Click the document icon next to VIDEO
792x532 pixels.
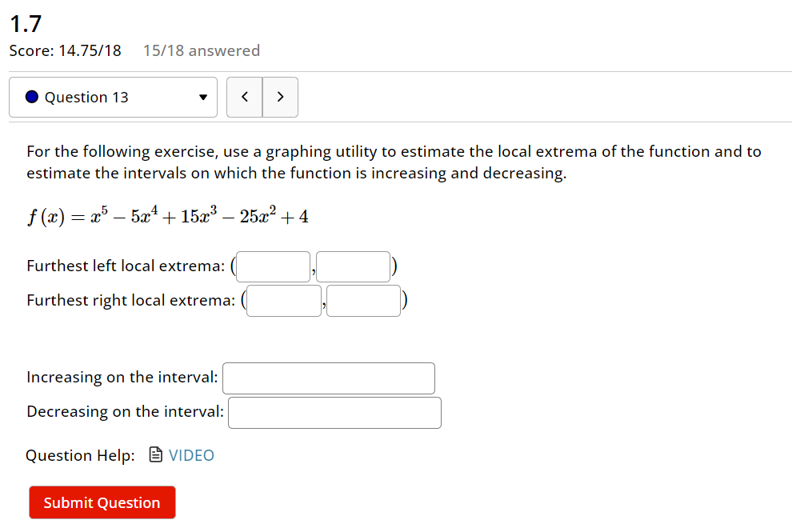click(x=154, y=454)
